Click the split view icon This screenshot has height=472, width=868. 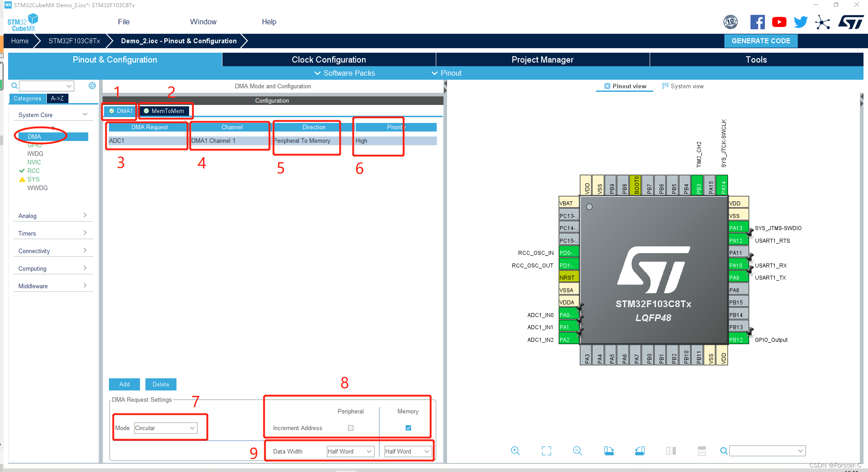[671, 451]
